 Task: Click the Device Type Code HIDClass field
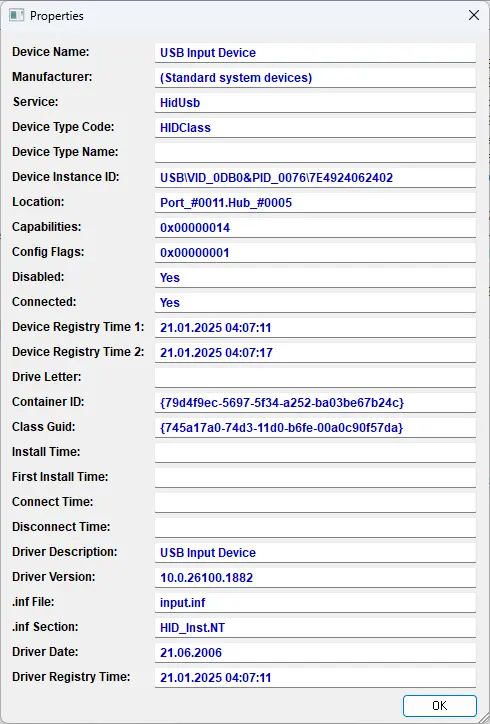[x=315, y=127]
